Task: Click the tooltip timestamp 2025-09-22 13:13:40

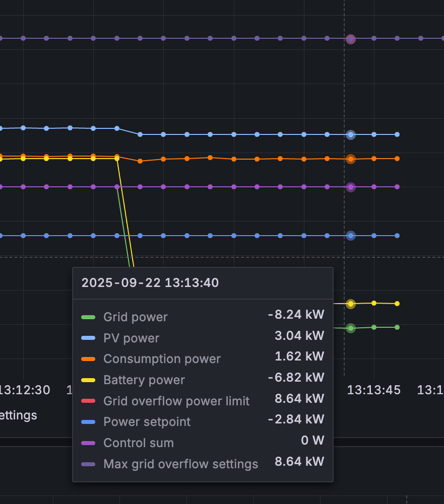Action: 150,283
